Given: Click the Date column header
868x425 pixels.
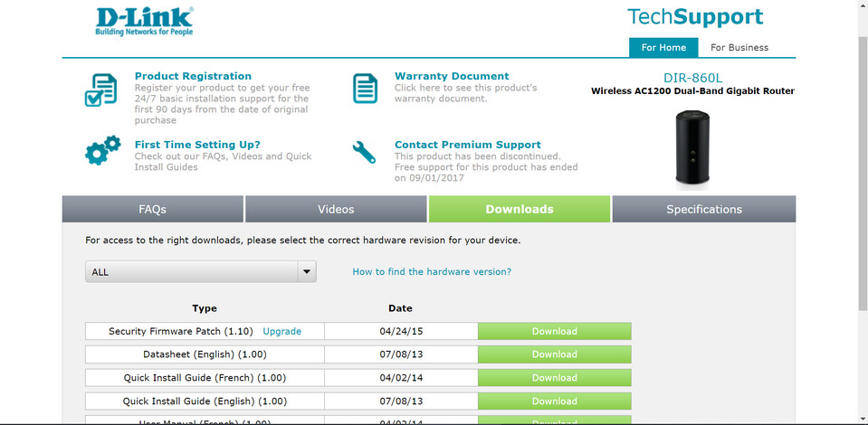Looking at the screenshot, I should pos(400,308).
